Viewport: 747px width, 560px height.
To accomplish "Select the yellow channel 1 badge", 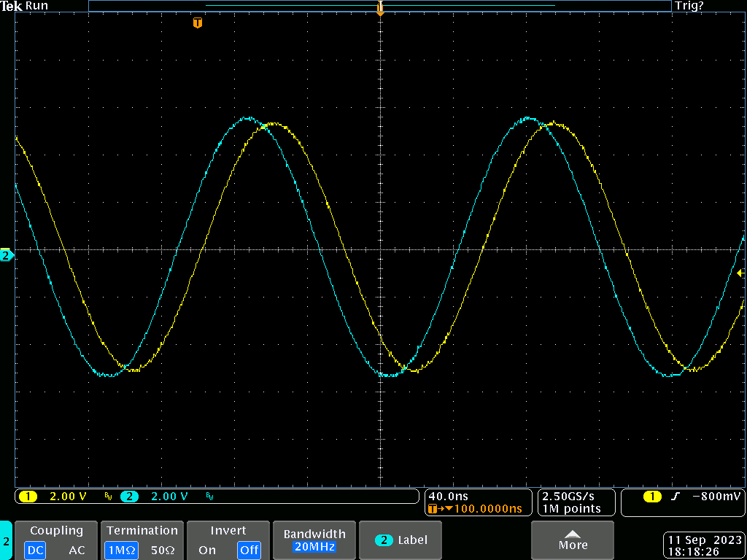I will [x=28, y=497].
